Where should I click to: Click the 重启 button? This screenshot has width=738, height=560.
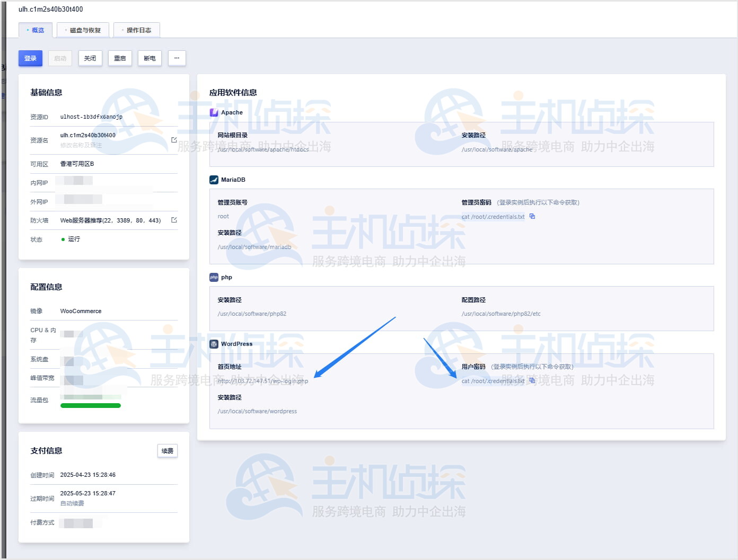click(x=120, y=58)
